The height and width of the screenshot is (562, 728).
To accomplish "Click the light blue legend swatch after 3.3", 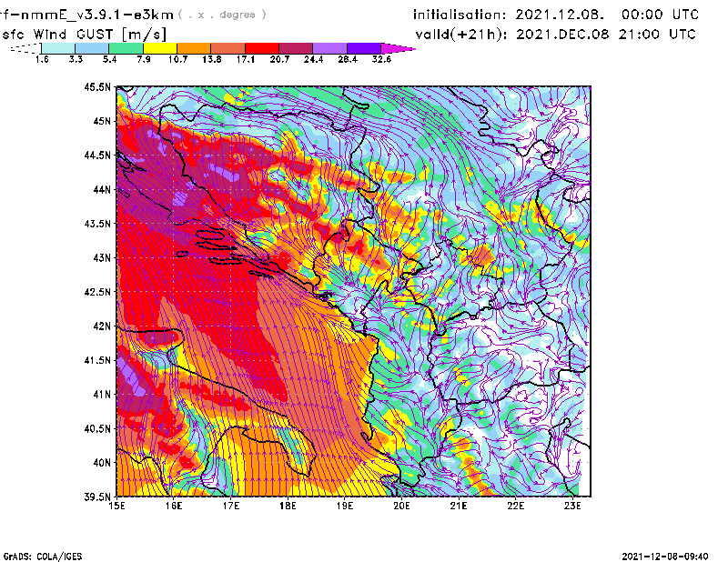I will 92,48.
